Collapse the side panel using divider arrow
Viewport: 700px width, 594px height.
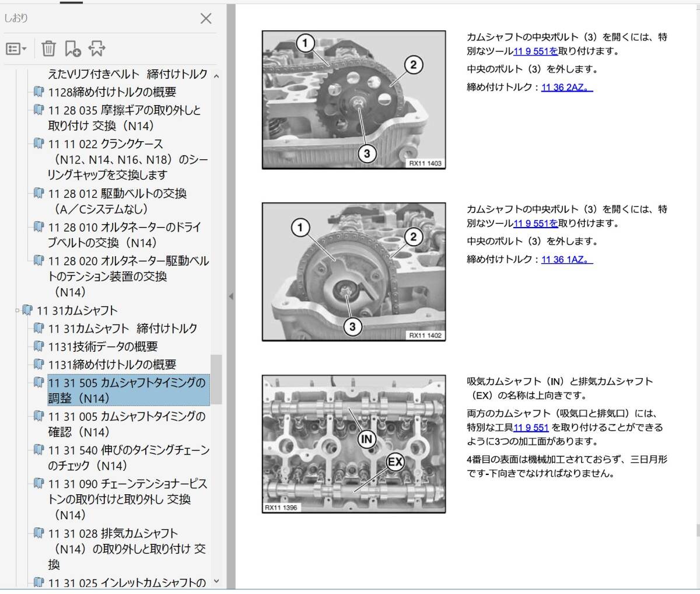click(x=231, y=296)
